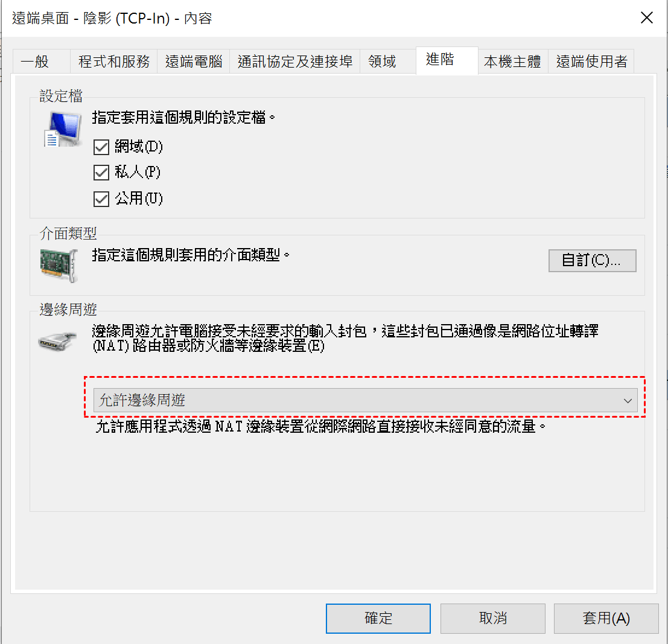Toggle the 公用(U) checkbox
Viewport: 668px width, 644px height.
[101, 199]
